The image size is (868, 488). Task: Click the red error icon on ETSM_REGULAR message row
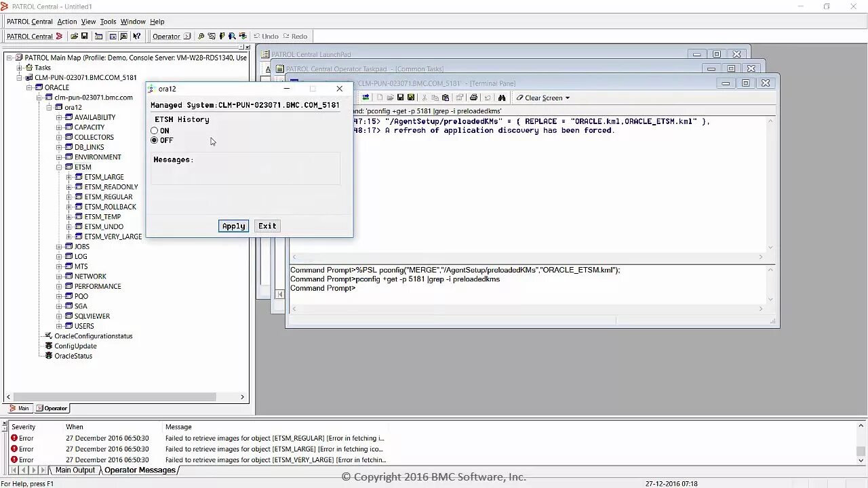coord(14,438)
